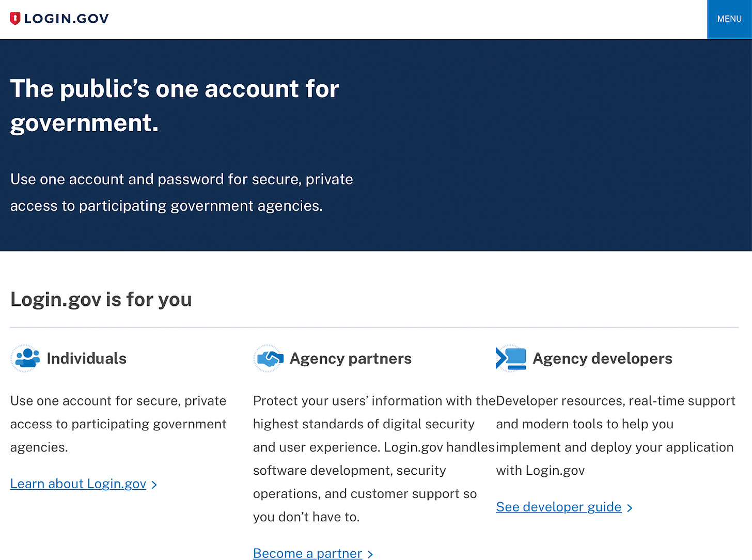Click the 'Login.gov is for you' heading
Image resolution: width=752 pixels, height=560 pixels.
pyautogui.click(x=101, y=300)
